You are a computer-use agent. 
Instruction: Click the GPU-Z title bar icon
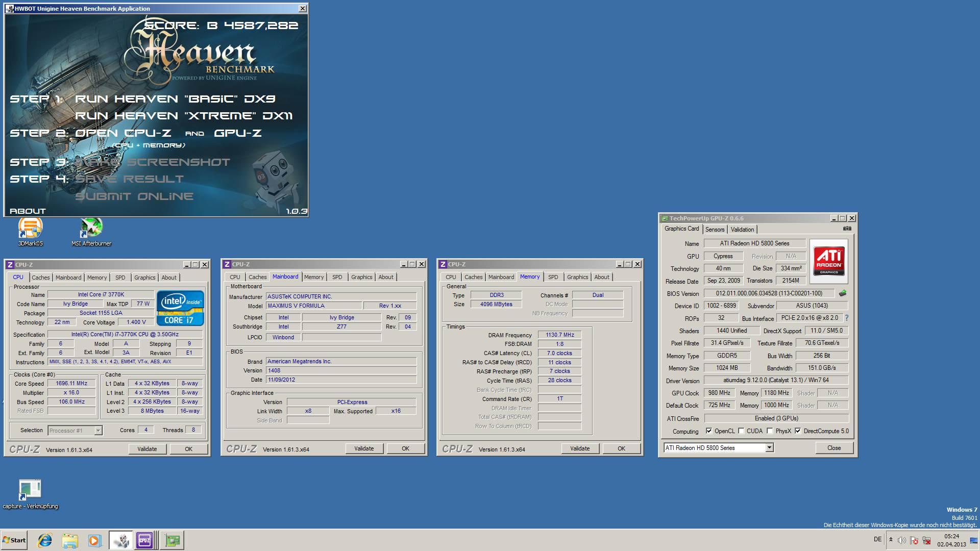point(665,218)
